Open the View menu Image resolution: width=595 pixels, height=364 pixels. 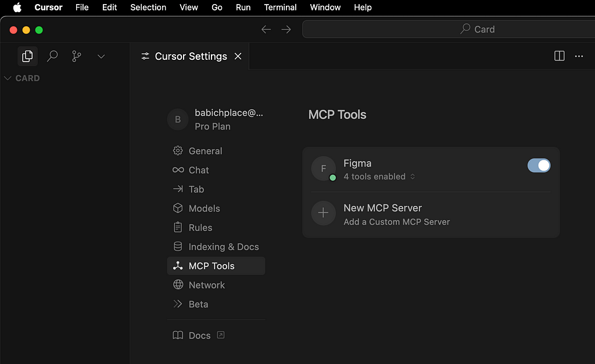(189, 7)
